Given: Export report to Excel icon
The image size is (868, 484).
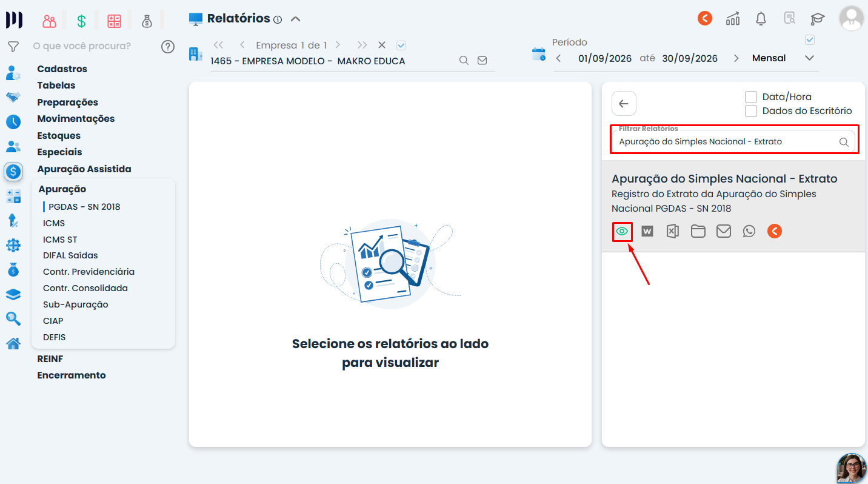Looking at the screenshot, I should (x=672, y=231).
